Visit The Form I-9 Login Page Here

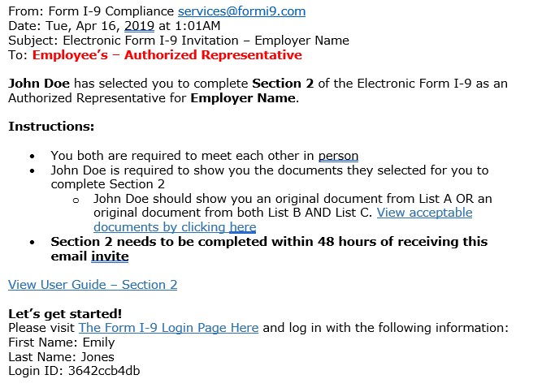pos(168,328)
